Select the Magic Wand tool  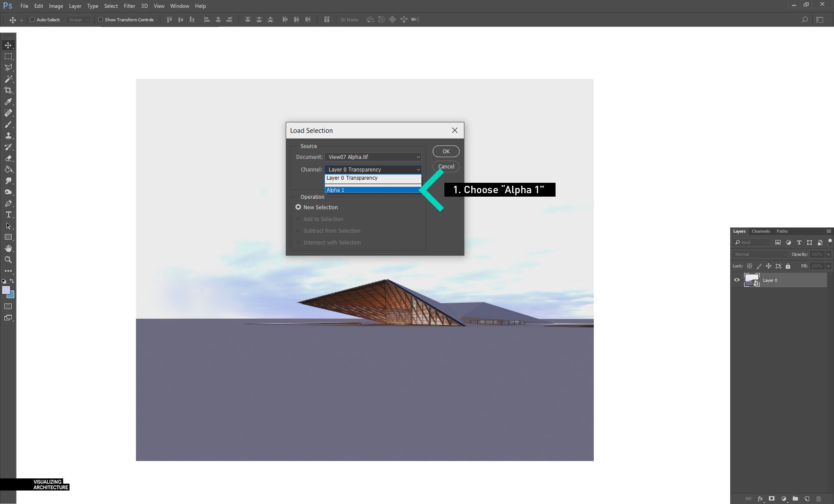tap(8, 79)
